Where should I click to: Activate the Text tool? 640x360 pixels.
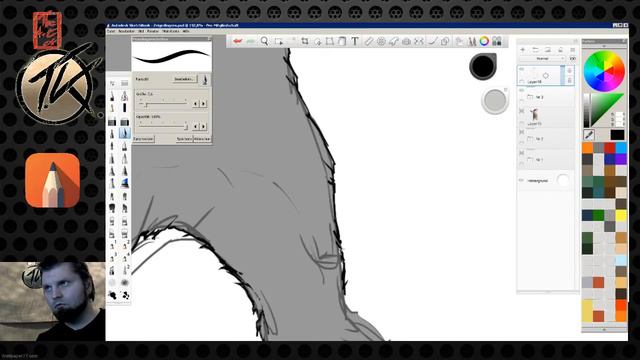point(355,41)
